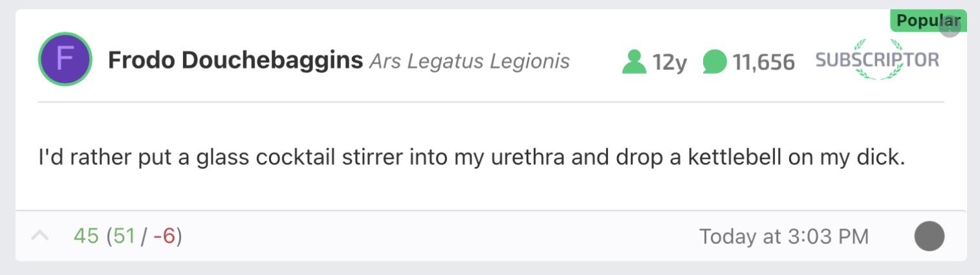
Task: Click the gray circle button beside the timestamp
Action: tap(929, 236)
